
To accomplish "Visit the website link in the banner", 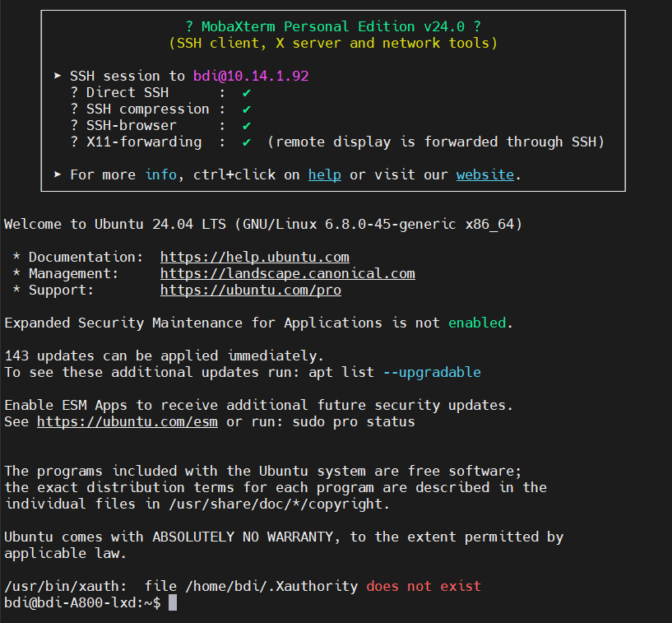I will pyautogui.click(x=484, y=174).
